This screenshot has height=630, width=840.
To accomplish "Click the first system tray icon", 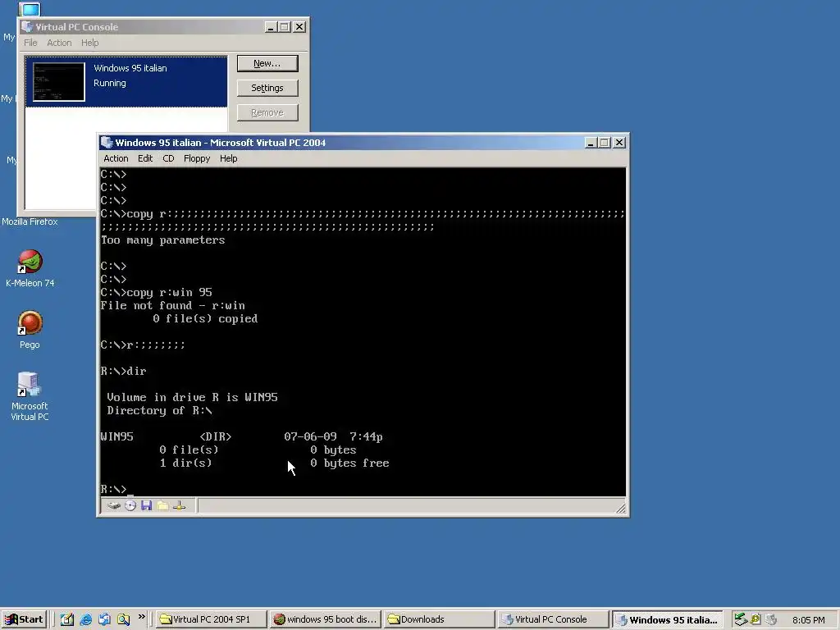I will point(741,619).
